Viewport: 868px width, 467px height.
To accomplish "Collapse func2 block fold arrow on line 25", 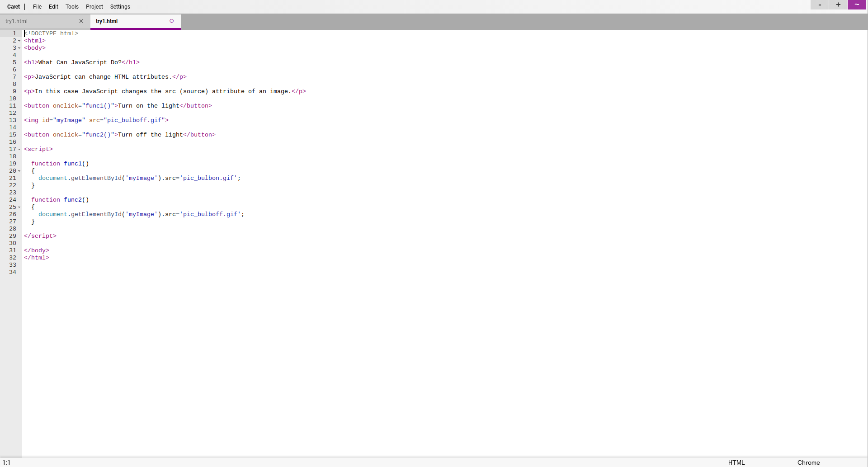I will (x=19, y=207).
